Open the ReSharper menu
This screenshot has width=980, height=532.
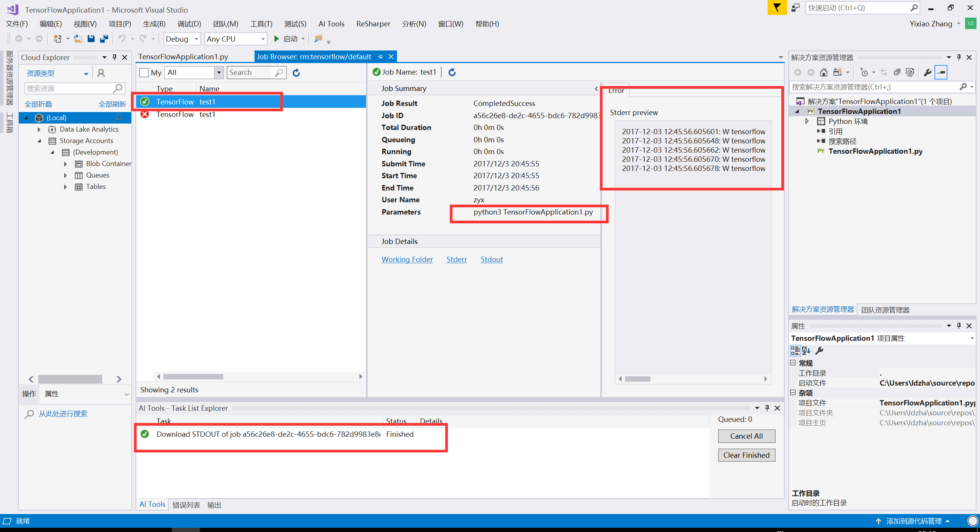click(373, 24)
